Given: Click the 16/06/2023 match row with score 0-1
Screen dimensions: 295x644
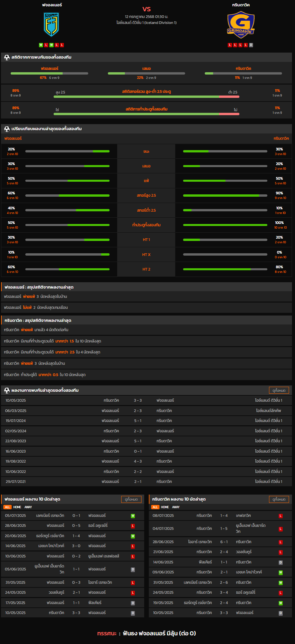Looking at the screenshot, I should (x=147, y=451).
